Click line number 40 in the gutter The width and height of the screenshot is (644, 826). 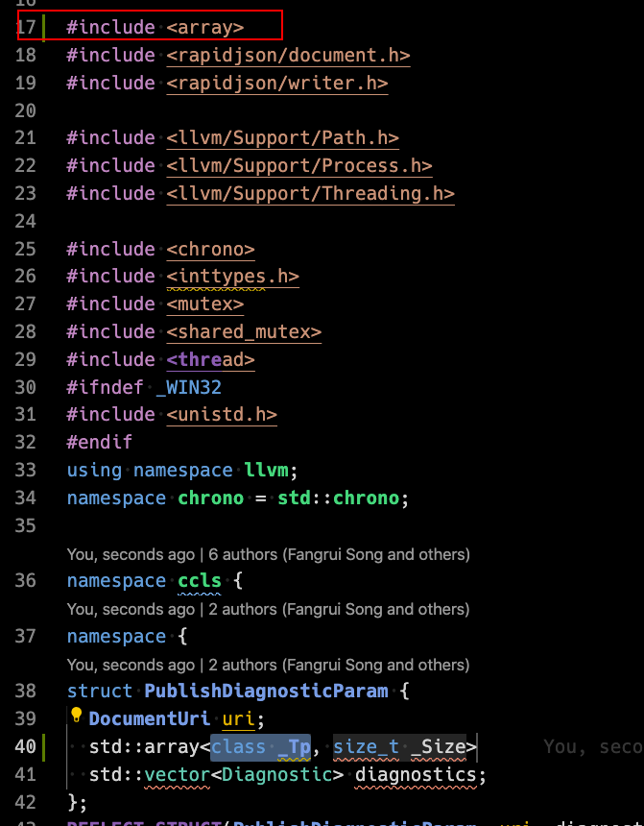(x=26, y=746)
